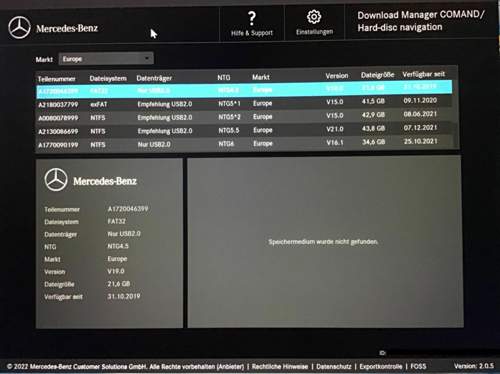This screenshot has height=374, width=500.
Task: Click NTG4.5 value in details panel
Action: click(x=118, y=246)
